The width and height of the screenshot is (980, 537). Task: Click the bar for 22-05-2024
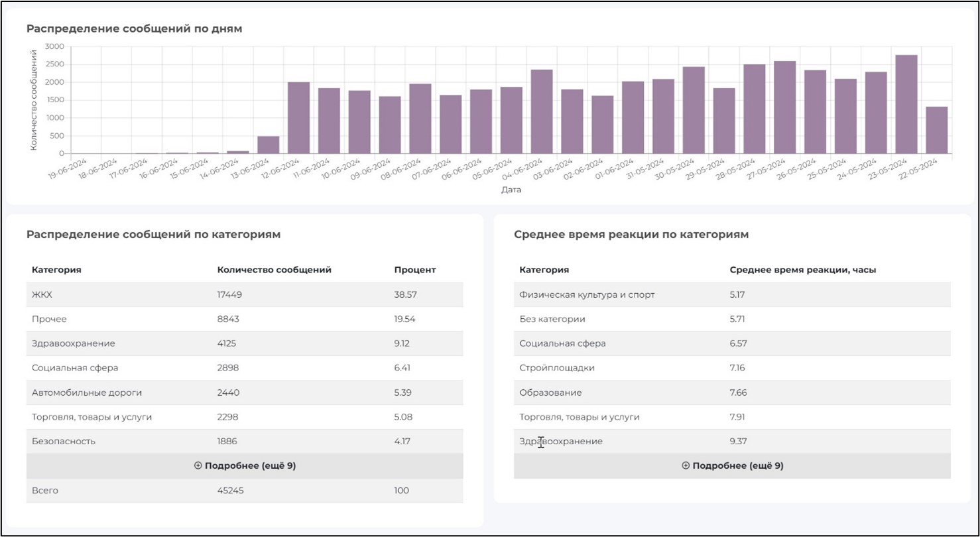[937, 129]
